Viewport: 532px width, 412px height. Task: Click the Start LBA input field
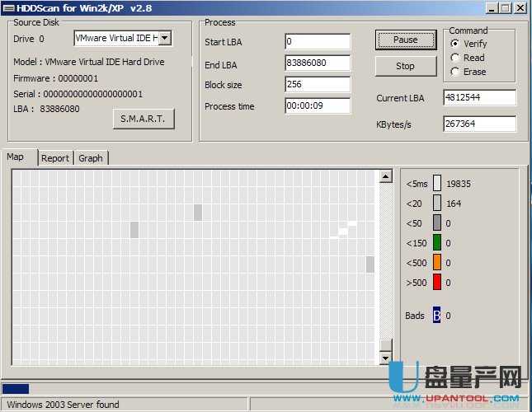(x=318, y=41)
